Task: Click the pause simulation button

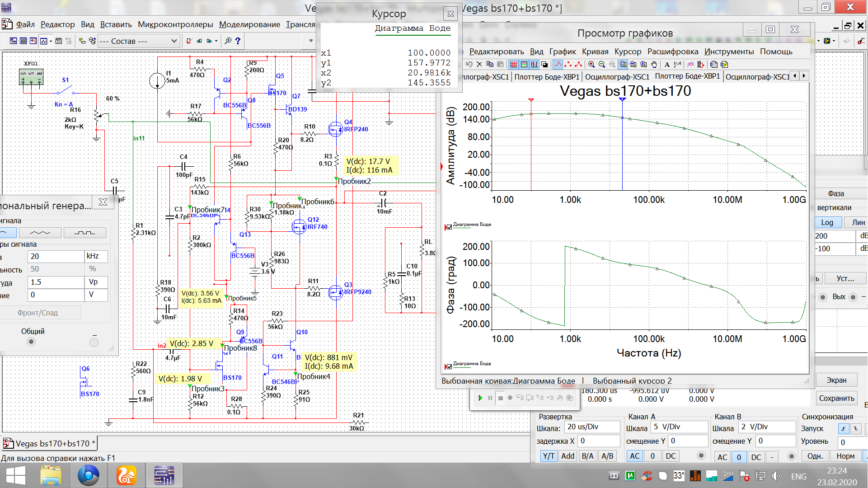Action: point(490,398)
